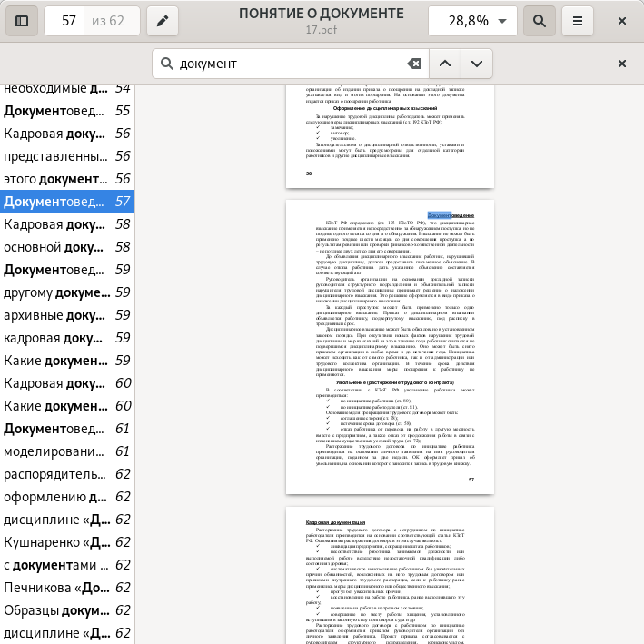Select result "Кушнаренко «Д..." page 62

coord(67,542)
